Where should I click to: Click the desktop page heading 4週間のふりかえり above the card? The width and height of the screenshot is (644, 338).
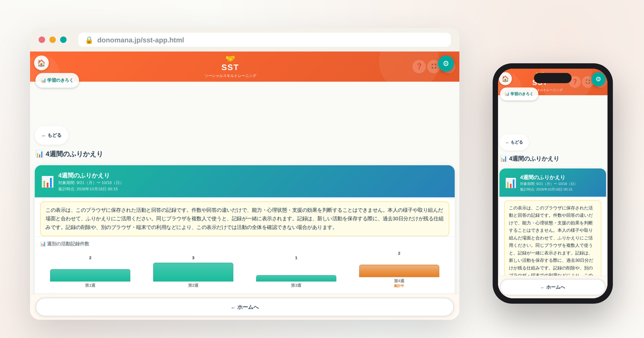(69, 154)
